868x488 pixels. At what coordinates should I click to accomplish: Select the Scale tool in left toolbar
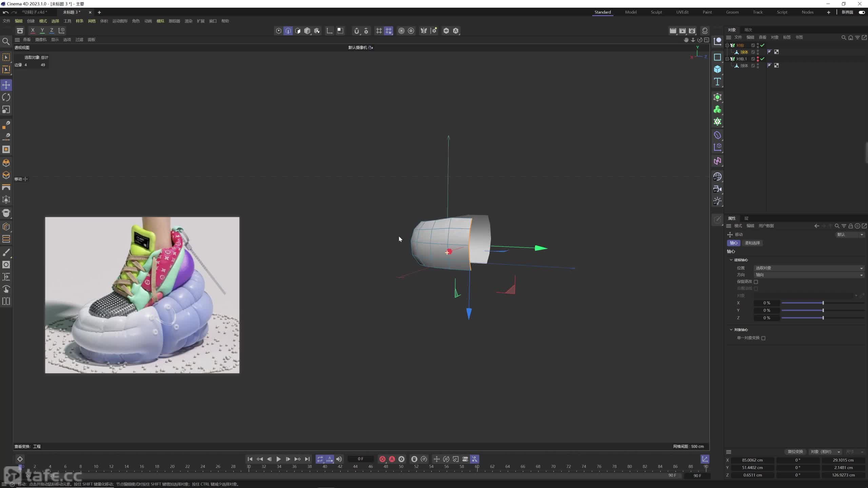coord(6,109)
